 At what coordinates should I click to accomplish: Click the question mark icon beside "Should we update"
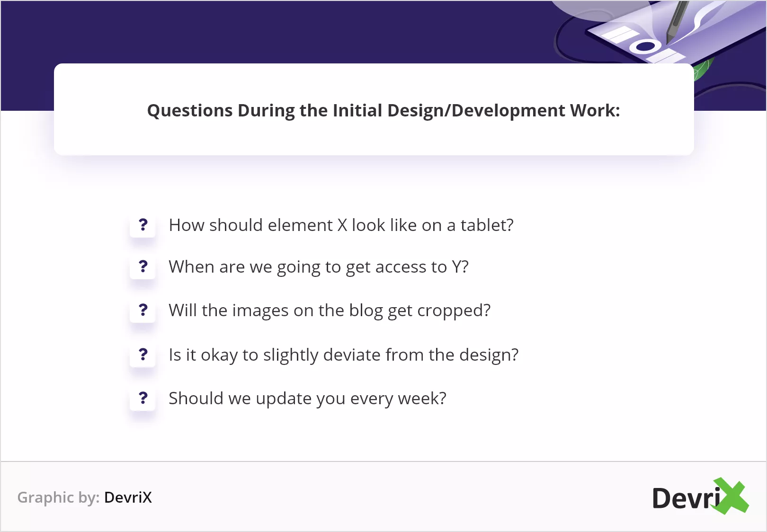click(x=143, y=398)
